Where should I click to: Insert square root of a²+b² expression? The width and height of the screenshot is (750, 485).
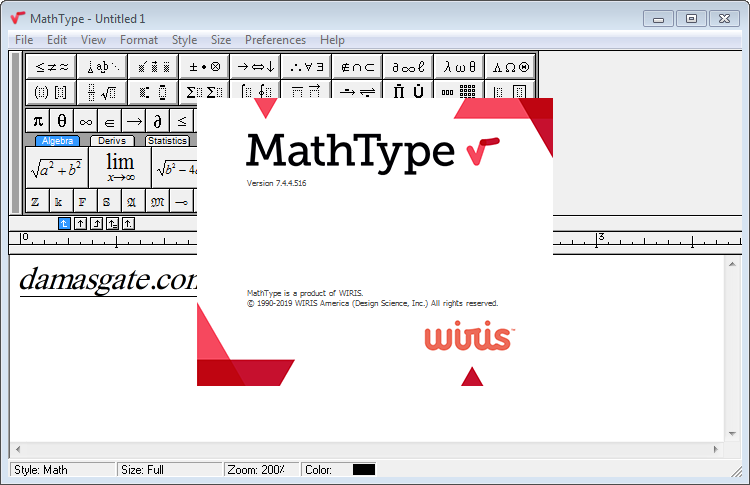coord(56,168)
